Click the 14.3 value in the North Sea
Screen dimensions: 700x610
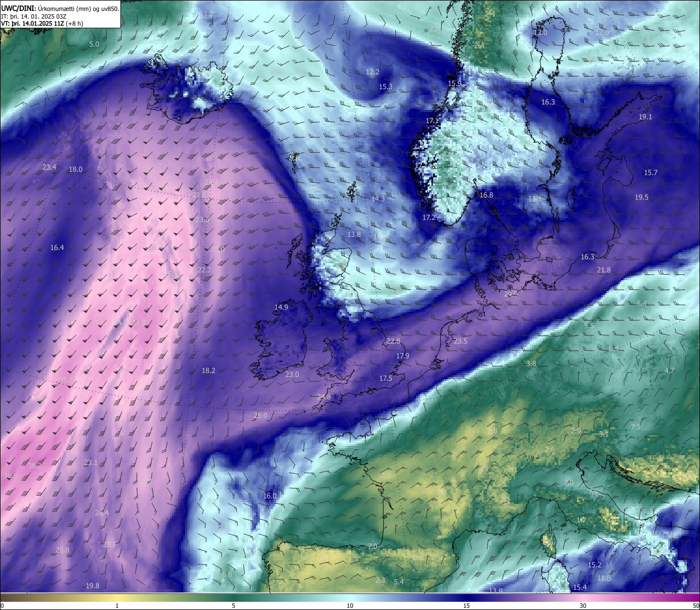(378, 199)
